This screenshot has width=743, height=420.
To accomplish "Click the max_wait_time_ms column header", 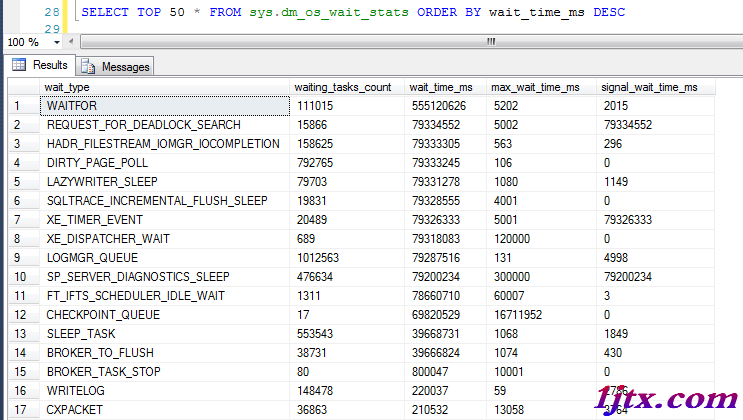I will tap(541, 87).
